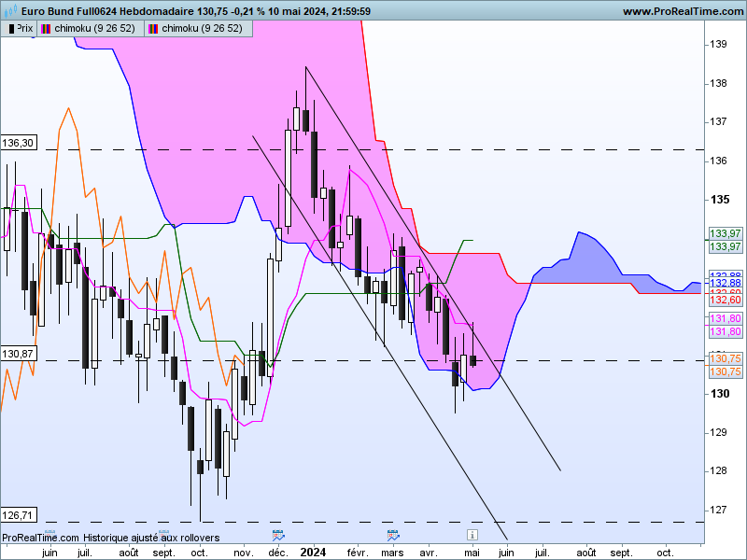
Task: Open the second chimoku (9 26 52) label
Action: (202, 29)
